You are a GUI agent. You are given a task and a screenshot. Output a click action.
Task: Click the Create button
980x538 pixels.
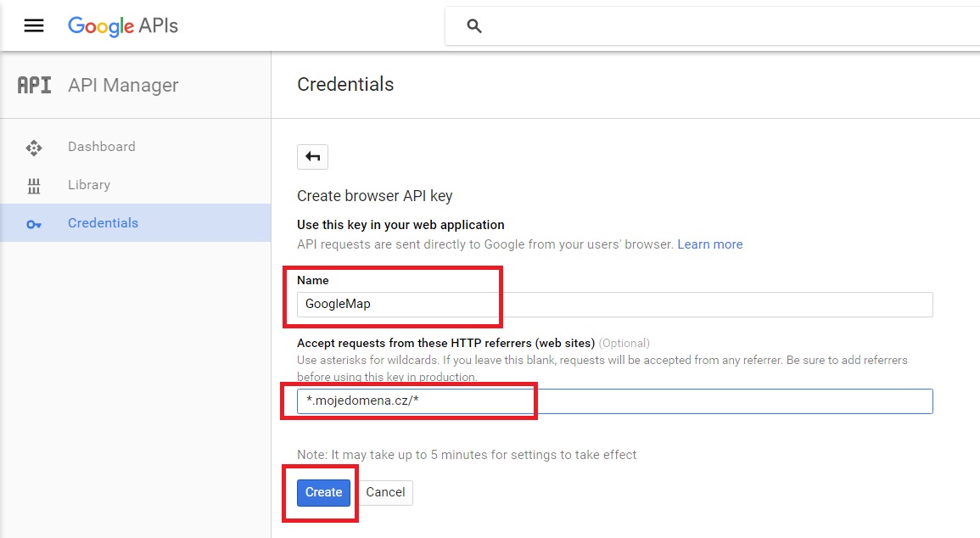pos(323,492)
